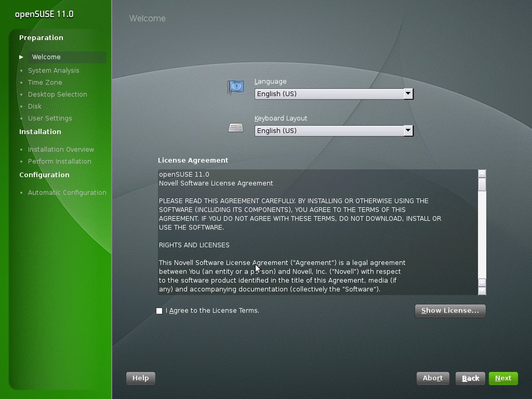Click the Show License... button
This screenshot has height=399, width=532.
click(x=450, y=311)
